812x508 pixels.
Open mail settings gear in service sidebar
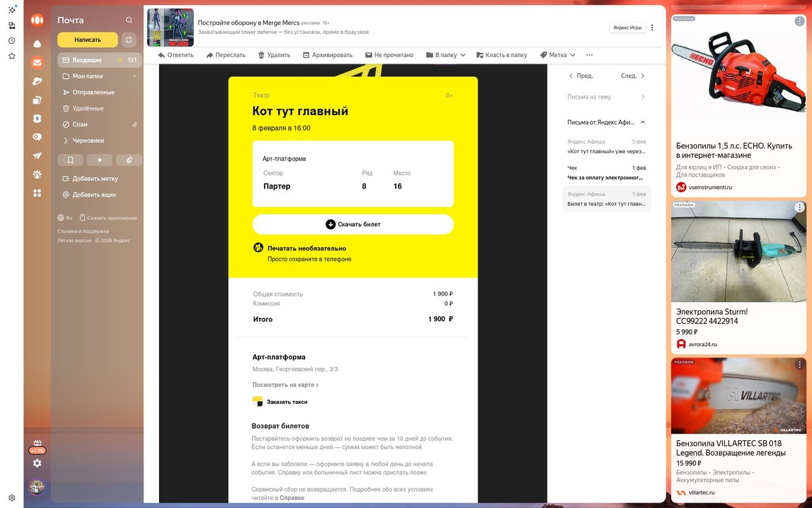click(37, 463)
